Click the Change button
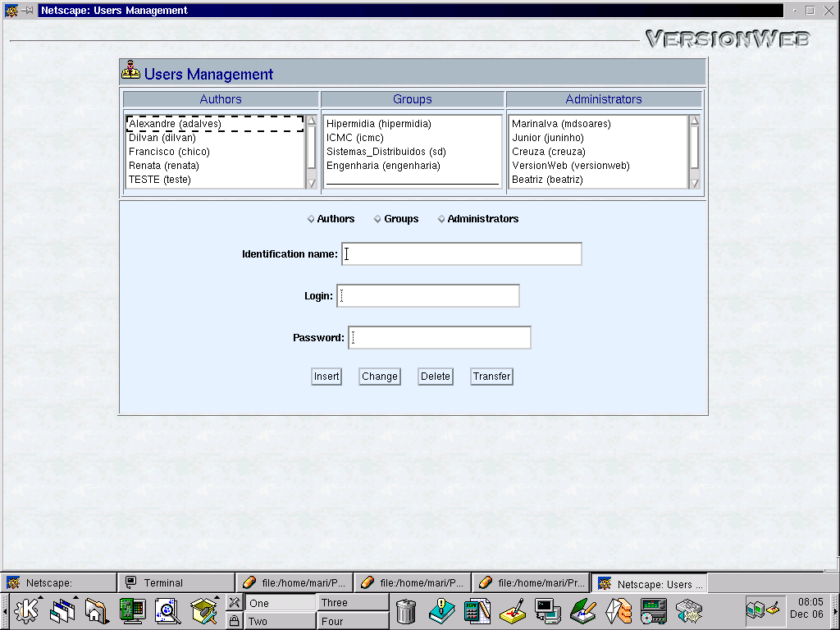 (380, 376)
